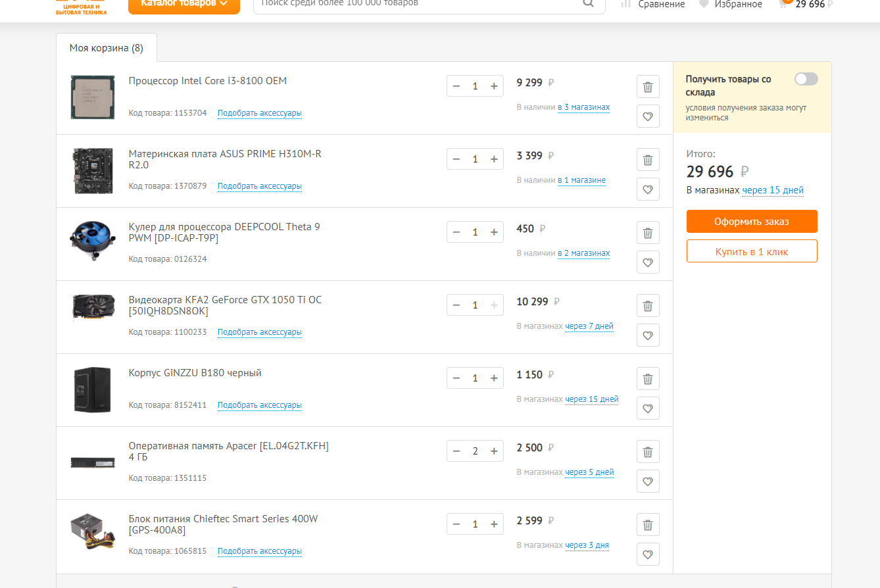
Task: Open 'Подобрать аксессуары' for Chieftec power supply
Action: 260,551
